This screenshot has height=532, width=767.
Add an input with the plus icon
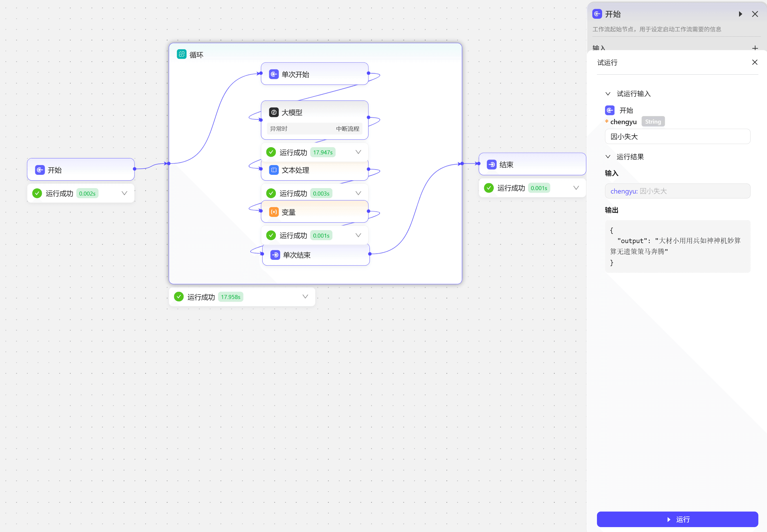(755, 48)
